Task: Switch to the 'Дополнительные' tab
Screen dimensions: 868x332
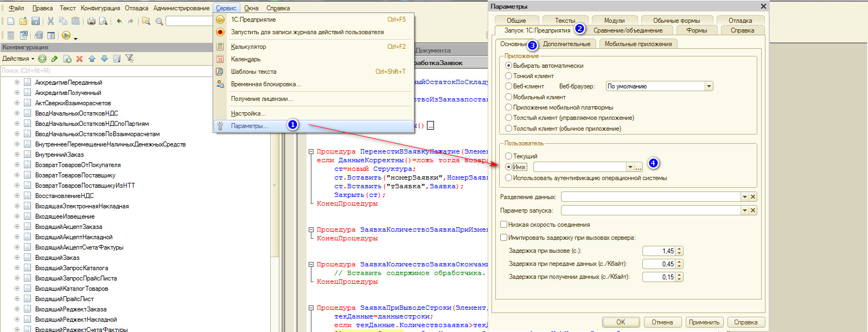Action: point(566,44)
